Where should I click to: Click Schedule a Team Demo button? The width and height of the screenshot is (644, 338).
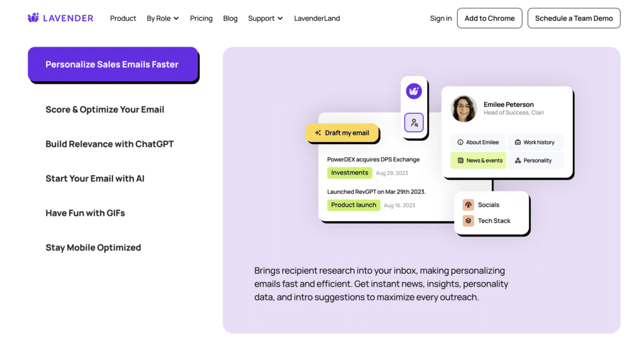click(574, 18)
